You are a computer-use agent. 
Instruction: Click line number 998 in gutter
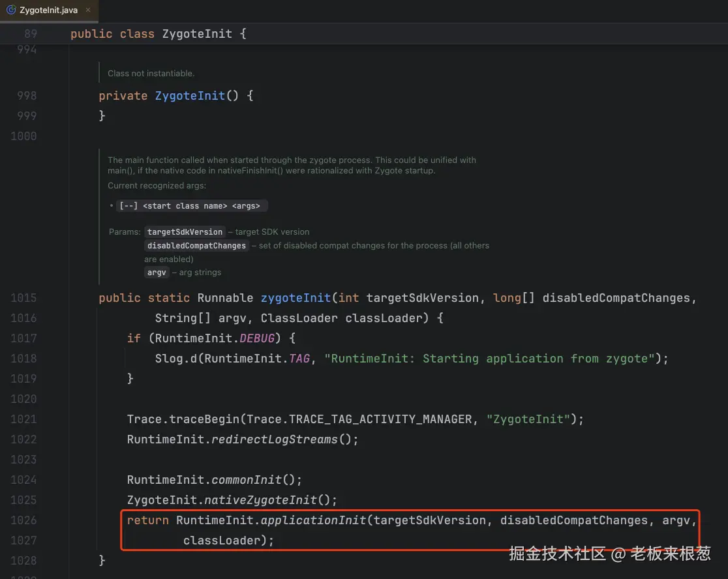coord(27,96)
